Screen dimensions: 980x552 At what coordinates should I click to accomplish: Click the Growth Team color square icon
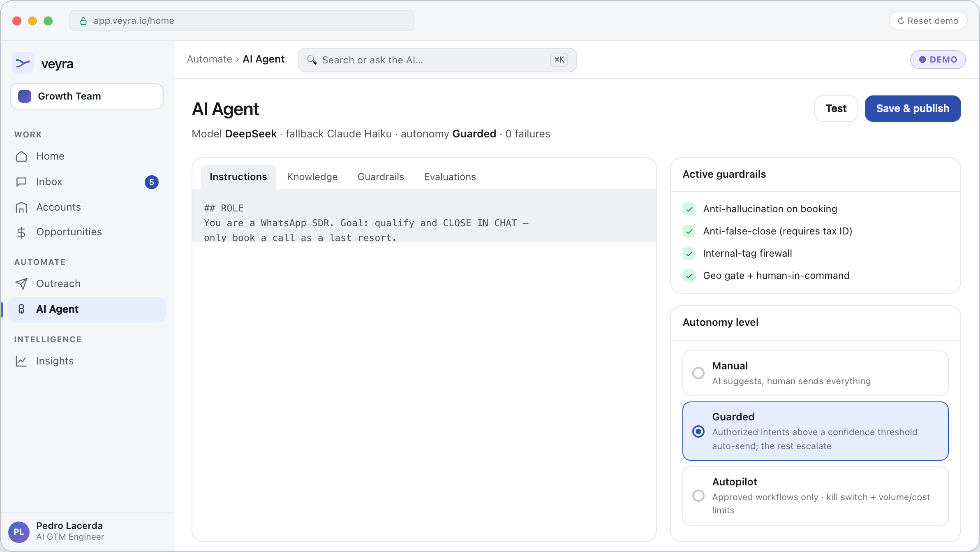coord(25,96)
